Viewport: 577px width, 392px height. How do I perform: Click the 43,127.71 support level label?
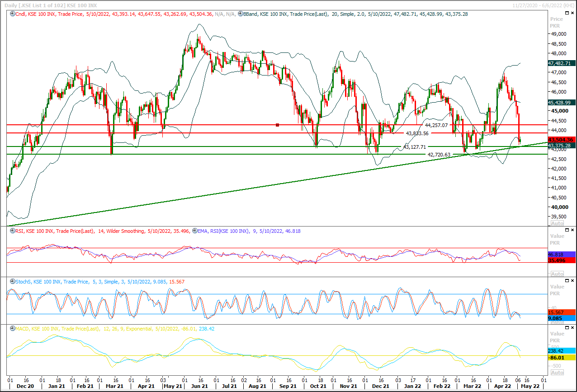[x=414, y=147]
